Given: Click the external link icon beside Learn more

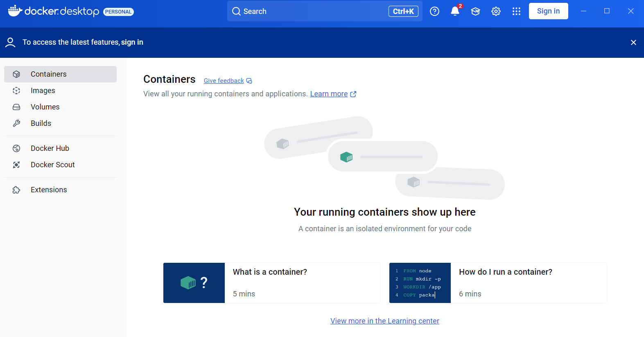Looking at the screenshot, I should click(x=353, y=94).
